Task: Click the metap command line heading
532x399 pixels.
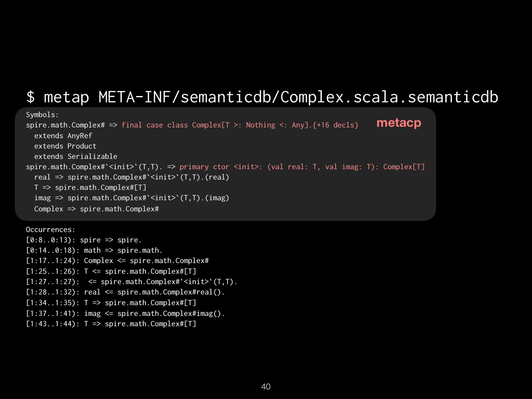Action: coord(262,97)
